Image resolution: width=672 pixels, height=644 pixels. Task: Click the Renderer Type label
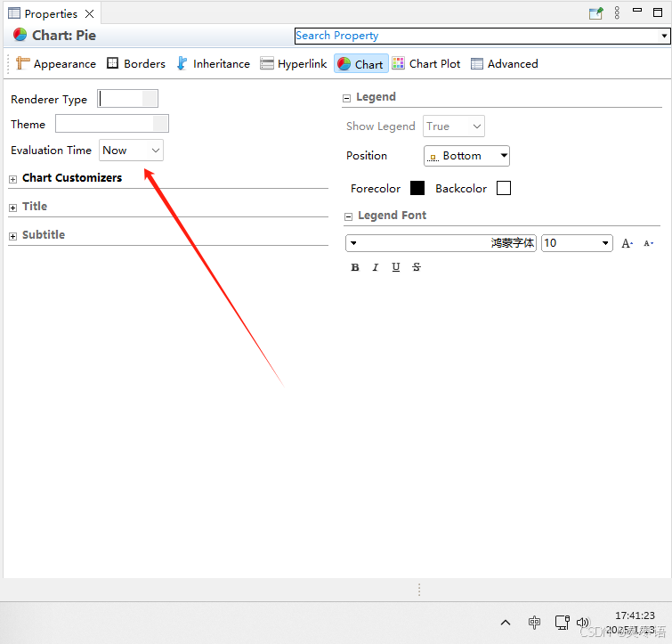click(49, 100)
